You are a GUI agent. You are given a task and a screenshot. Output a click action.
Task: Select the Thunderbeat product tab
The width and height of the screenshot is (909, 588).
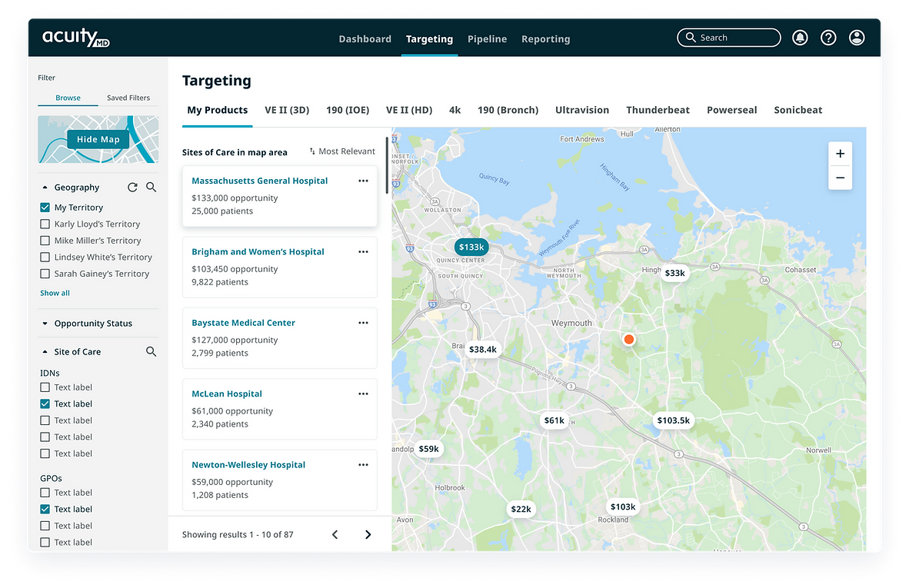tap(658, 110)
